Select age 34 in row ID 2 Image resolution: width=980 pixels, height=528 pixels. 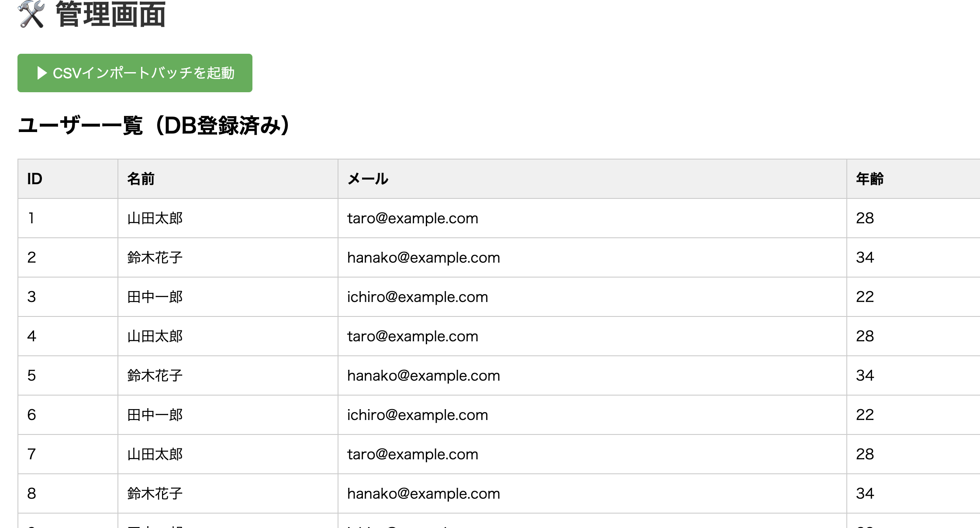click(x=865, y=257)
